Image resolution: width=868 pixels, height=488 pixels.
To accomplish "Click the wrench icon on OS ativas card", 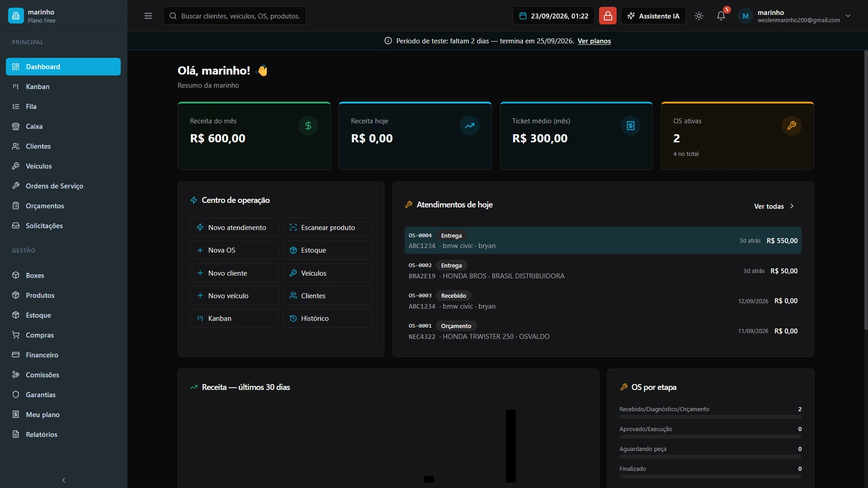I will 792,126.
